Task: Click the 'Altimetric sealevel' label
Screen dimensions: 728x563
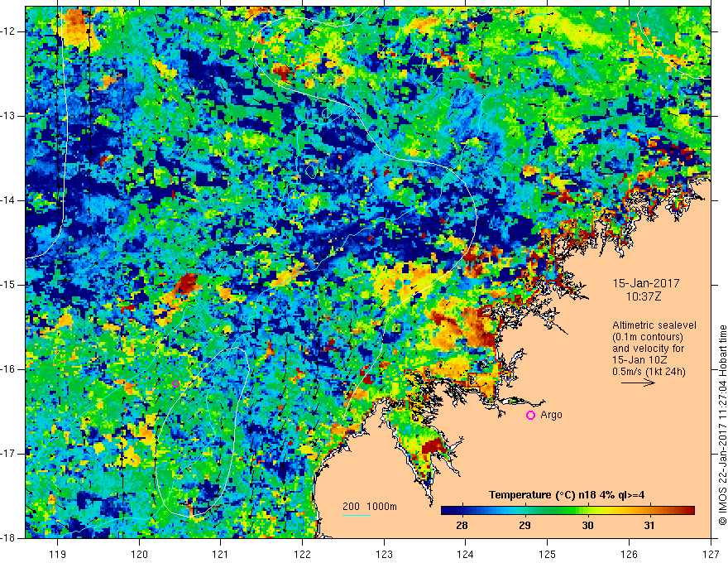Action: tap(654, 325)
